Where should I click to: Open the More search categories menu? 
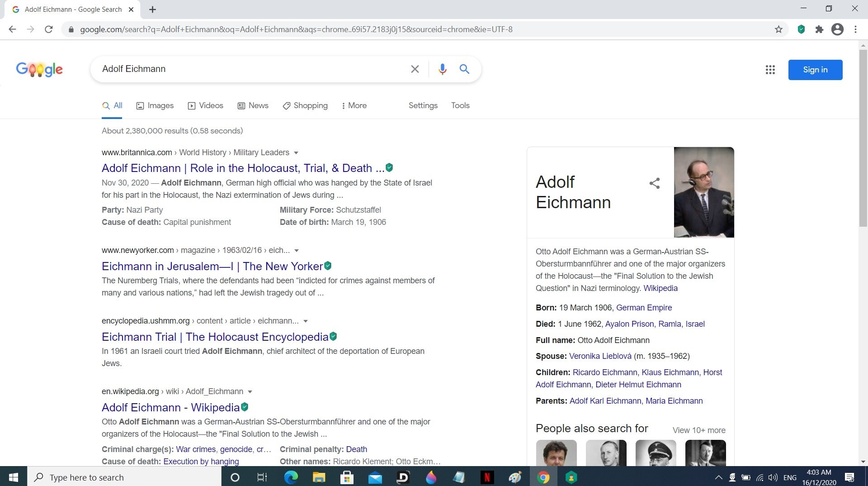[354, 105]
